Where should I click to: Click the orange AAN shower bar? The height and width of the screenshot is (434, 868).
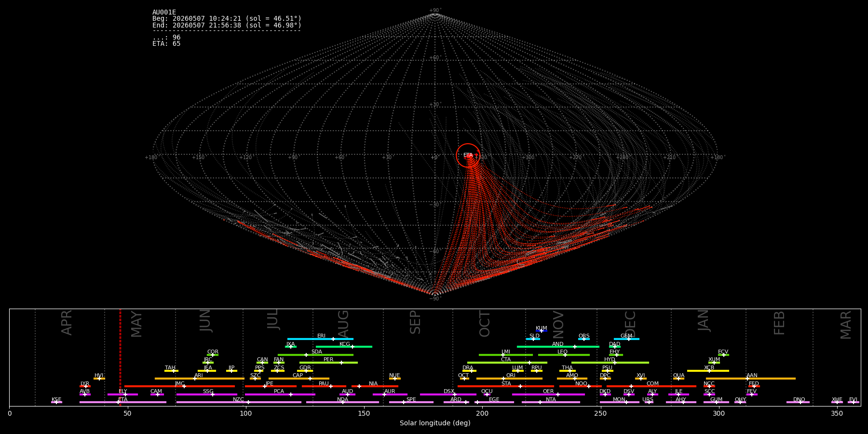(x=751, y=379)
